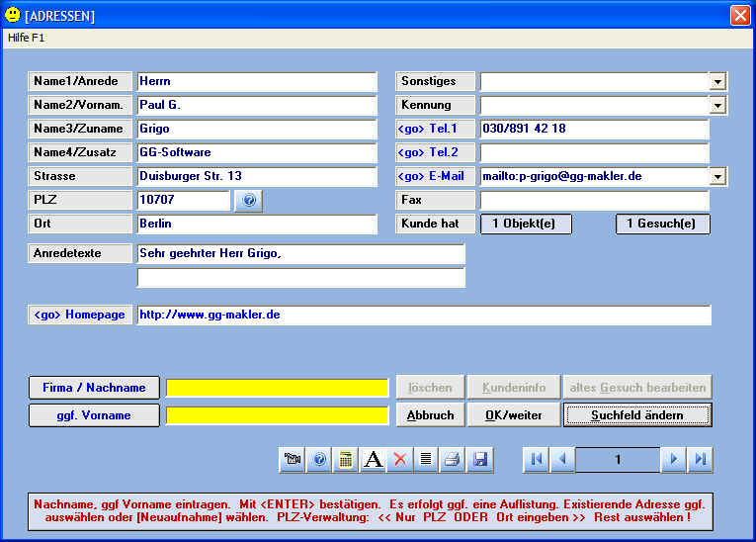Click the Tel.1 field 030/891 42 18
The width and height of the screenshot is (756, 542).
[595, 129]
